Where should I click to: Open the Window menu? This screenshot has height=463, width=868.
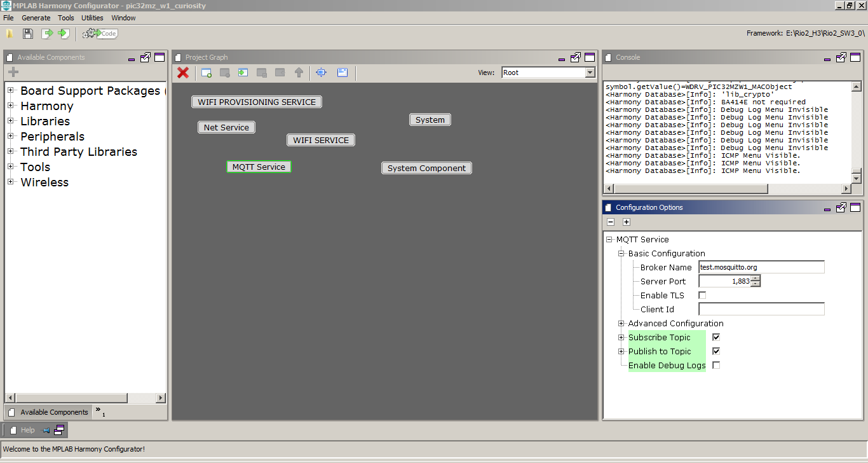tap(123, 18)
